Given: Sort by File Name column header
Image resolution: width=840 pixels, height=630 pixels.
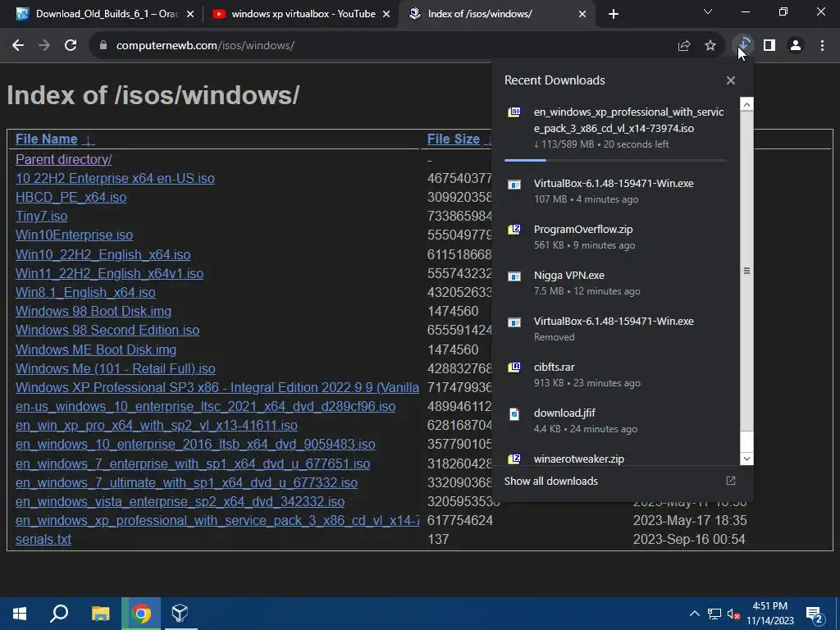Looking at the screenshot, I should coord(47,139).
